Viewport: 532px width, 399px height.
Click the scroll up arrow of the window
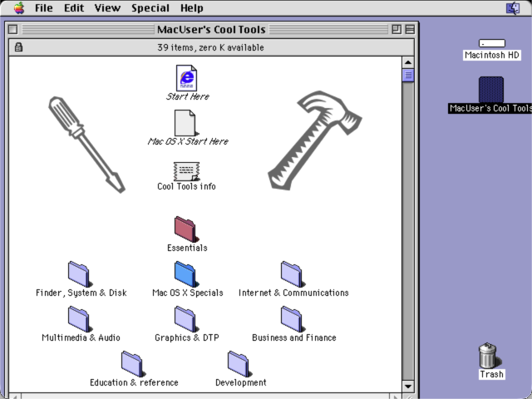408,62
